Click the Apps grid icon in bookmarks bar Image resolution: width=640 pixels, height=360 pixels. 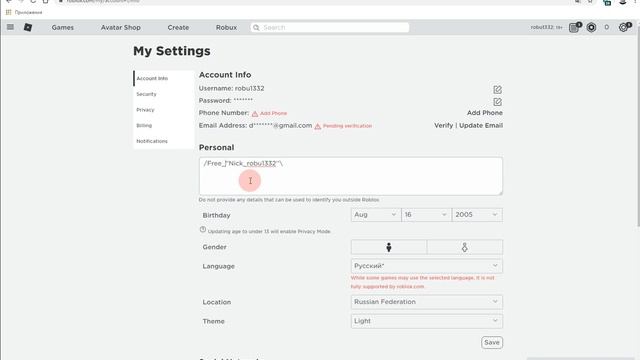coord(8,12)
